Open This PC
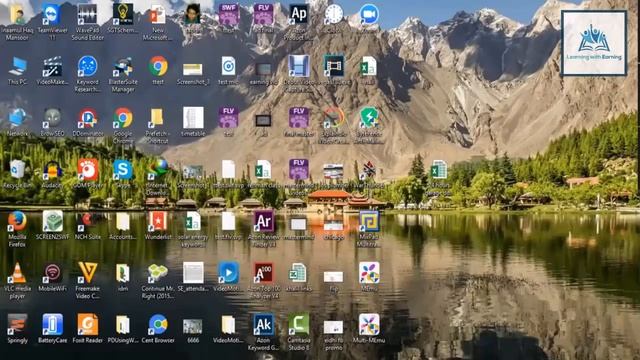Screen dimensions: 640x360 [17, 67]
